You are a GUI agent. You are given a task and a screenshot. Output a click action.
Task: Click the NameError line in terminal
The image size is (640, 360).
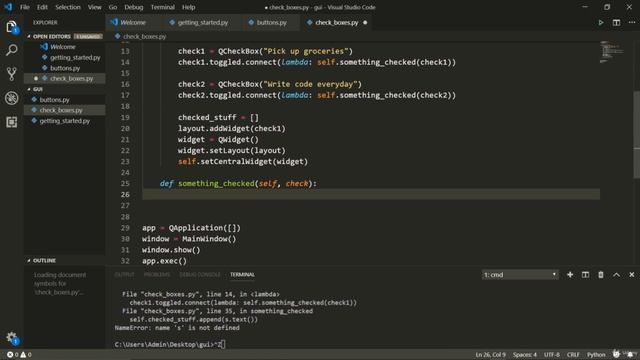point(177,328)
